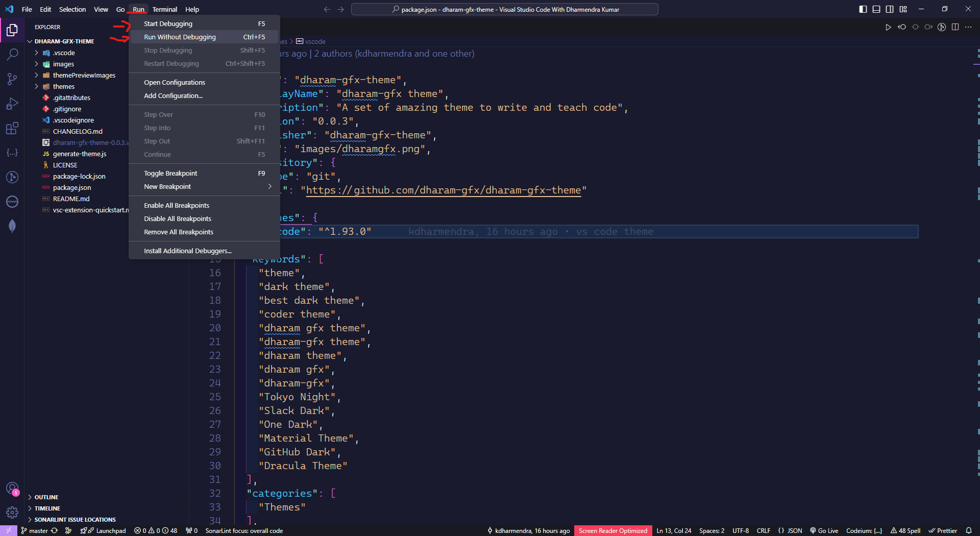Click the Synchronize Changes icon next to master
This screenshot has height=536, width=980.
tap(55, 531)
